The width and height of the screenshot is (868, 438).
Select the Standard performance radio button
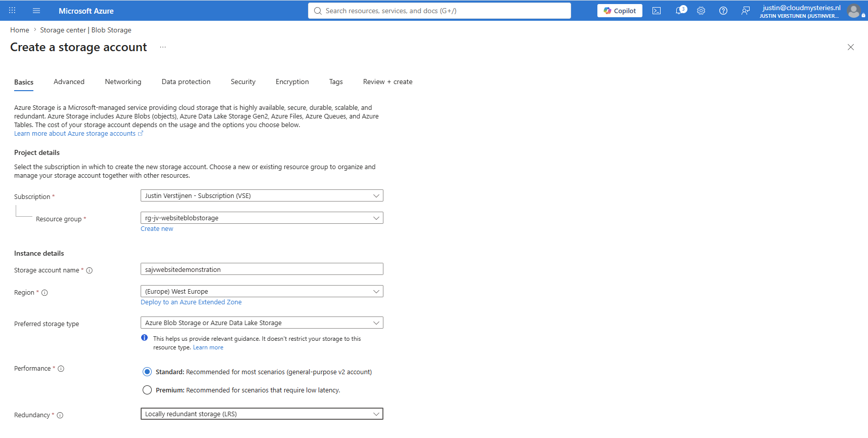point(147,372)
